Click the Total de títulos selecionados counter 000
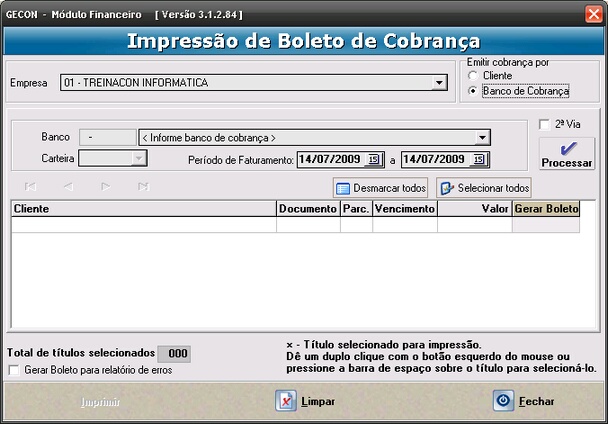The height and width of the screenshot is (424, 608). tap(174, 354)
